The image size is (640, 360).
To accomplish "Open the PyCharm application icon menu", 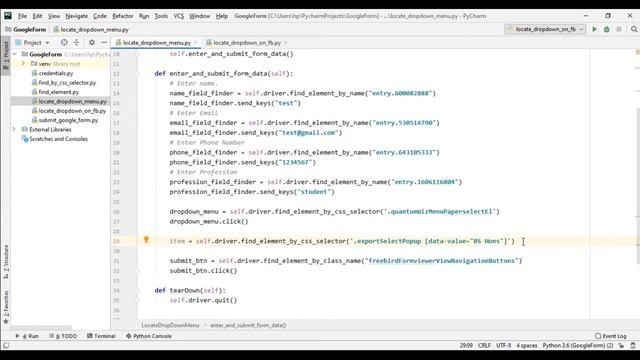I will point(8,16).
